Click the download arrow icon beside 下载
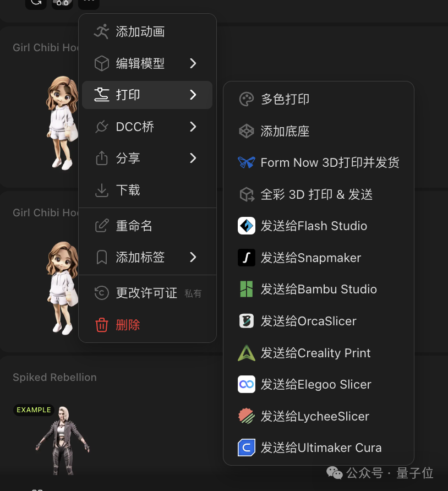448x491 pixels. (101, 190)
